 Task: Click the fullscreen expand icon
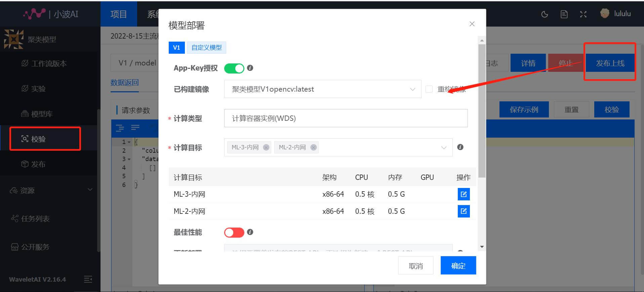point(583,14)
